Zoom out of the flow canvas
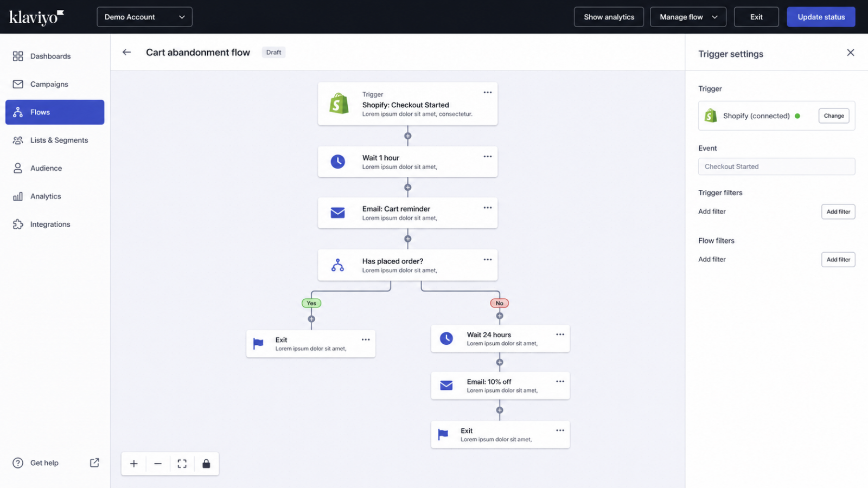The height and width of the screenshot is (488, 868). [x=158, y=464]
